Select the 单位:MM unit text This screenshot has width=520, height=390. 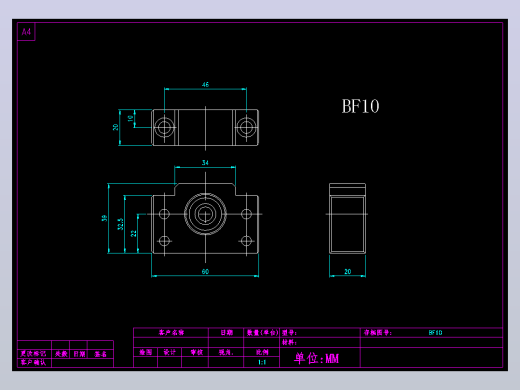[316, 358]
